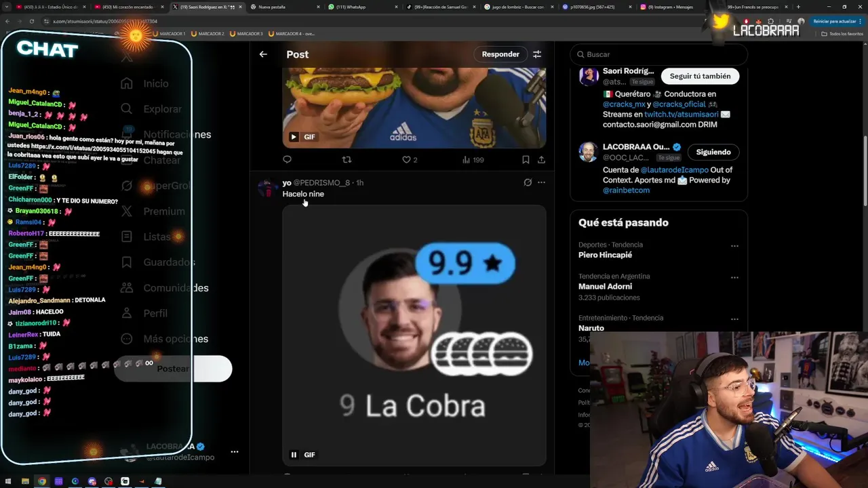The height and width of the screenshot is (488, 868).
Task: Click browser back arrow
Action: [7, 21]
